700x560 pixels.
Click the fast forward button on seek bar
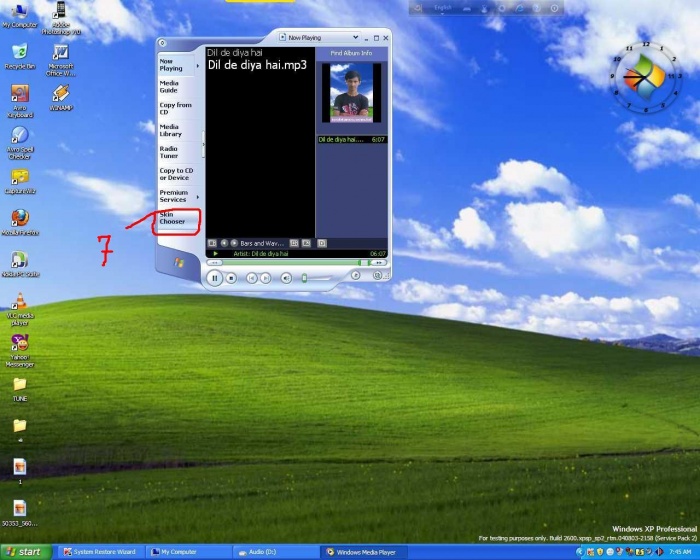pos(379,263)
